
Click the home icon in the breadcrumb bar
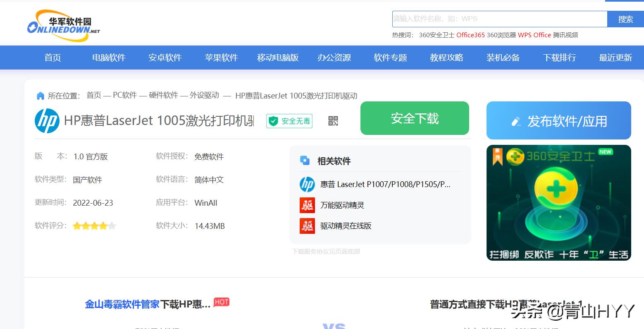pos(41,96)
